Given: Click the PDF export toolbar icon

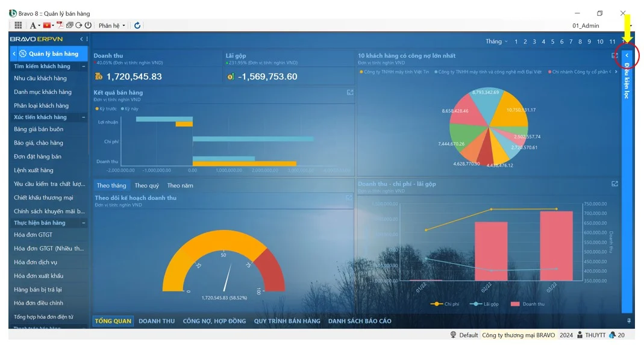Looking at the screenshot, I should 60,25.
